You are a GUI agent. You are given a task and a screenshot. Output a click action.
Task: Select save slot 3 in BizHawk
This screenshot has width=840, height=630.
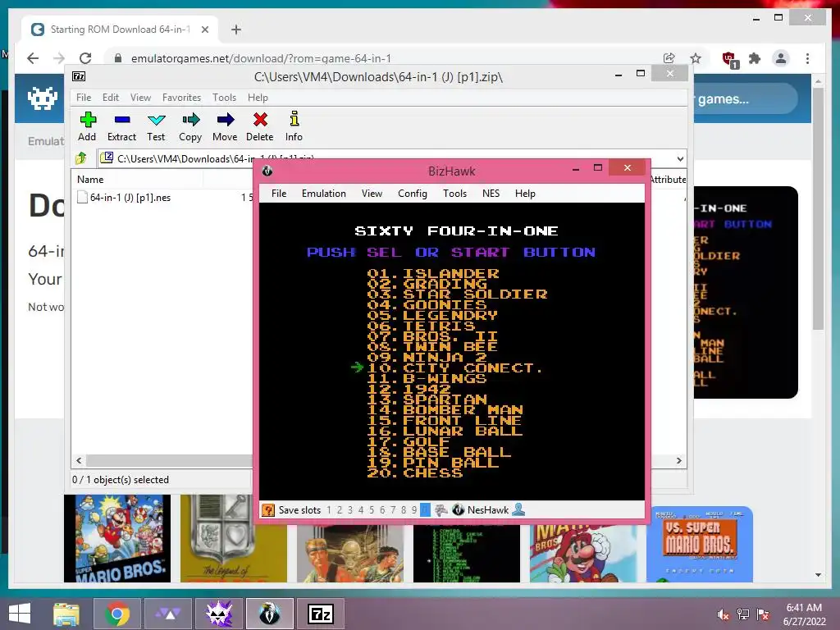(349, 510)
